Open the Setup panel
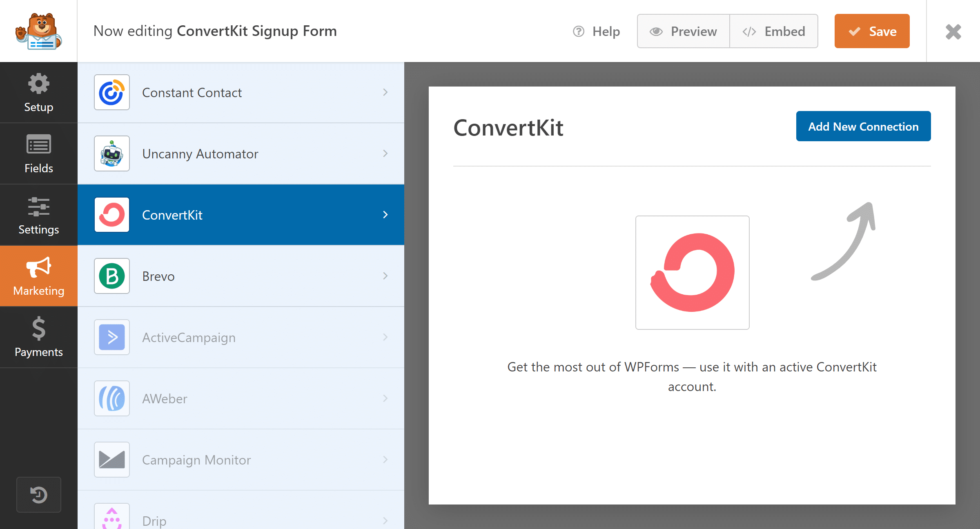The width and height of the screenshot is (980, 529). (38, 93)
